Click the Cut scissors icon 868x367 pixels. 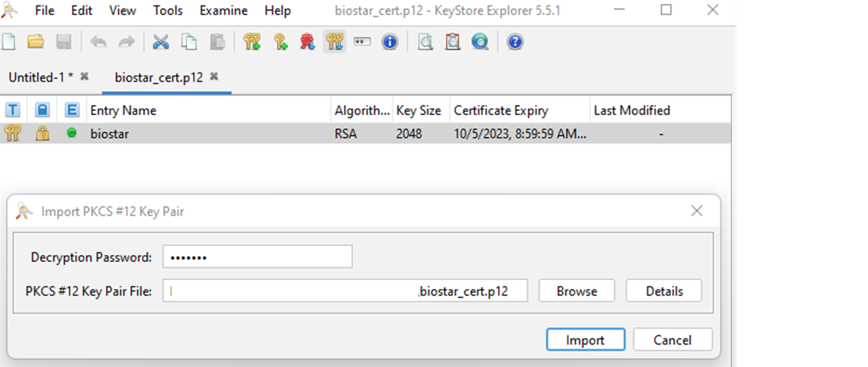161,42
